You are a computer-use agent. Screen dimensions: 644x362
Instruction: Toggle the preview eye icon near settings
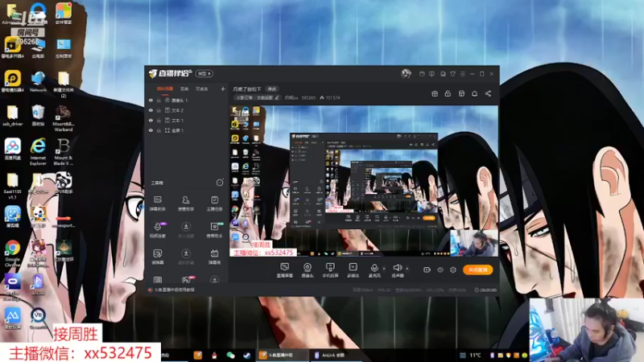[440, 269]
